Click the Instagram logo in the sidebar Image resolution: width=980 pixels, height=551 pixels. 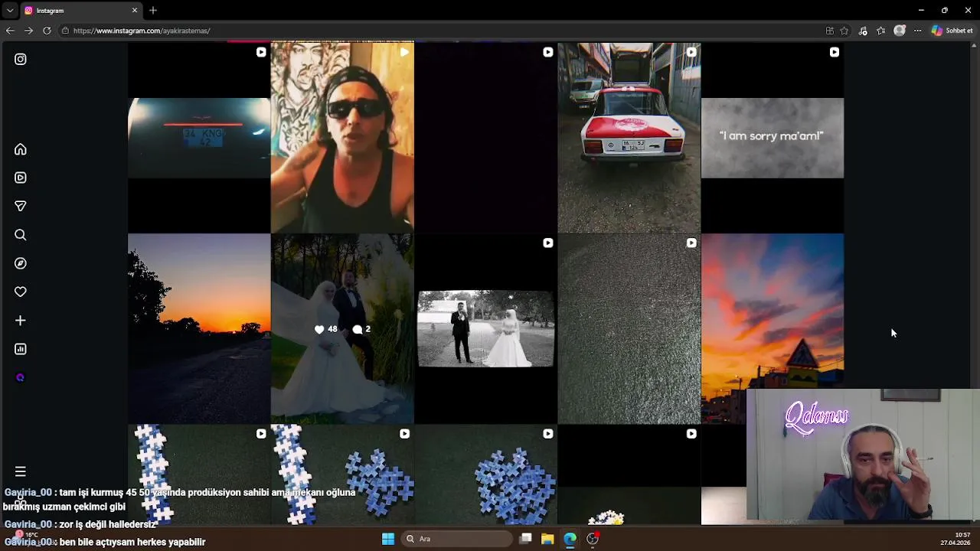pyautogui.click(x=21, y=59)
